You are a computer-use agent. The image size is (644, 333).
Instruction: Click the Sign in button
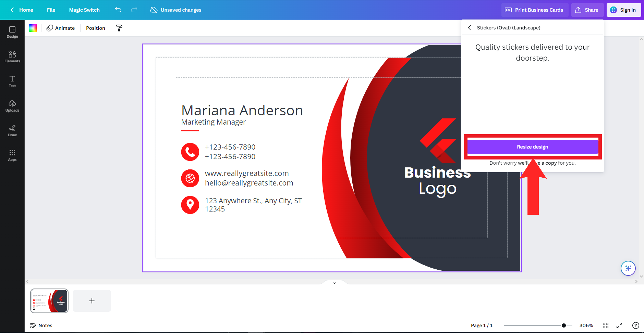click(x=624, y=10)
